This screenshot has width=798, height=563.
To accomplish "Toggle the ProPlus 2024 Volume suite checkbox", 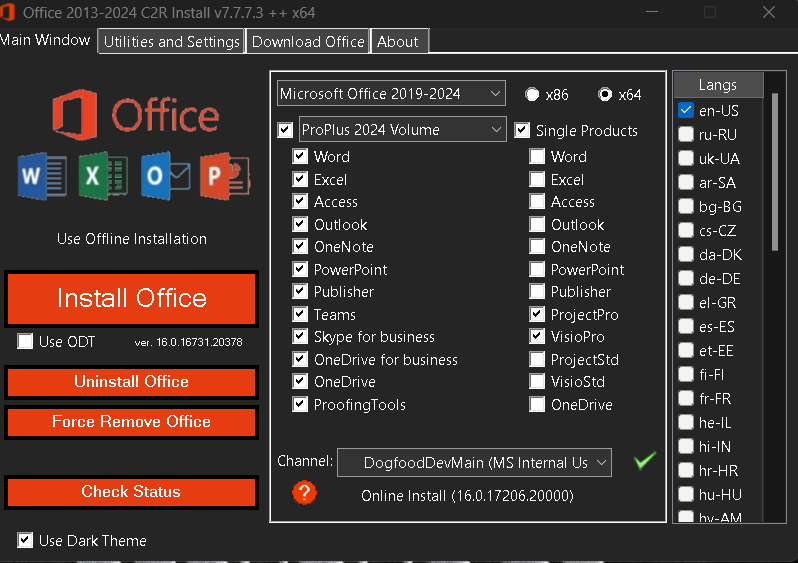I will point(285,130).
